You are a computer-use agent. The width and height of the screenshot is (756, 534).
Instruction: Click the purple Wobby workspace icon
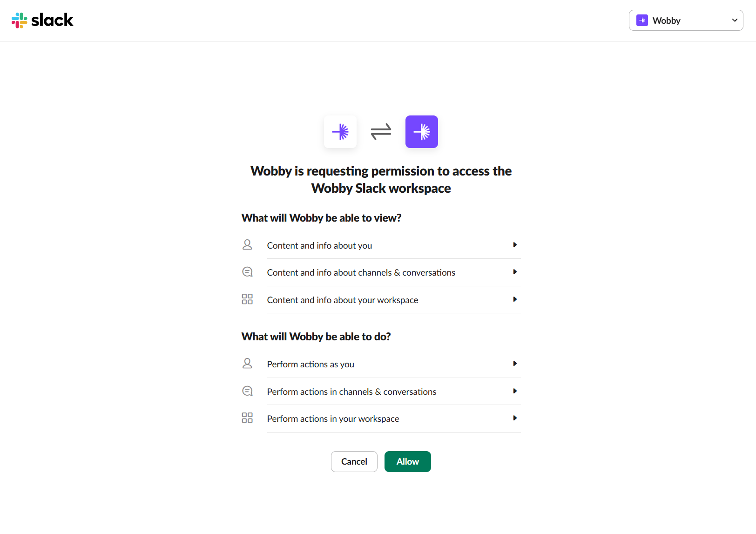coord(422,132)
